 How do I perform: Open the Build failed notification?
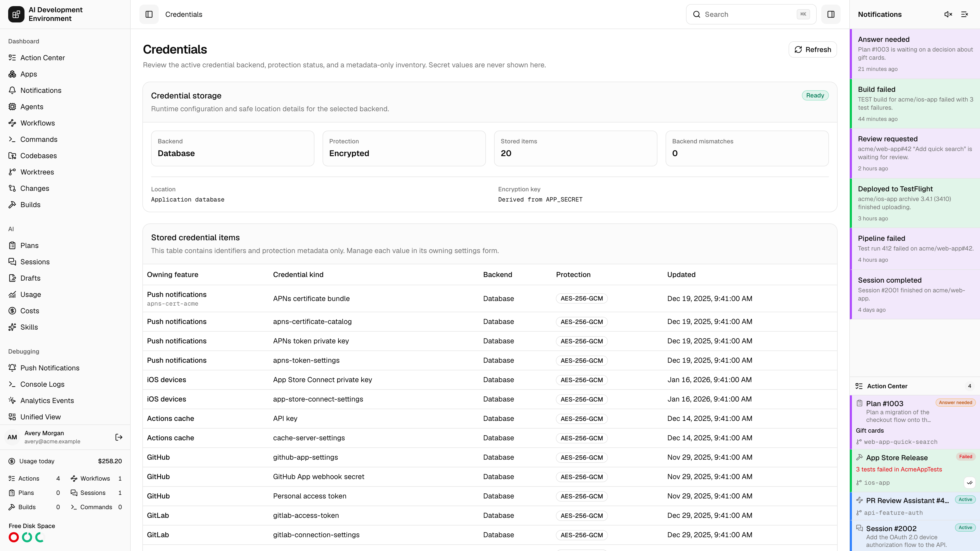coord(915,104)
